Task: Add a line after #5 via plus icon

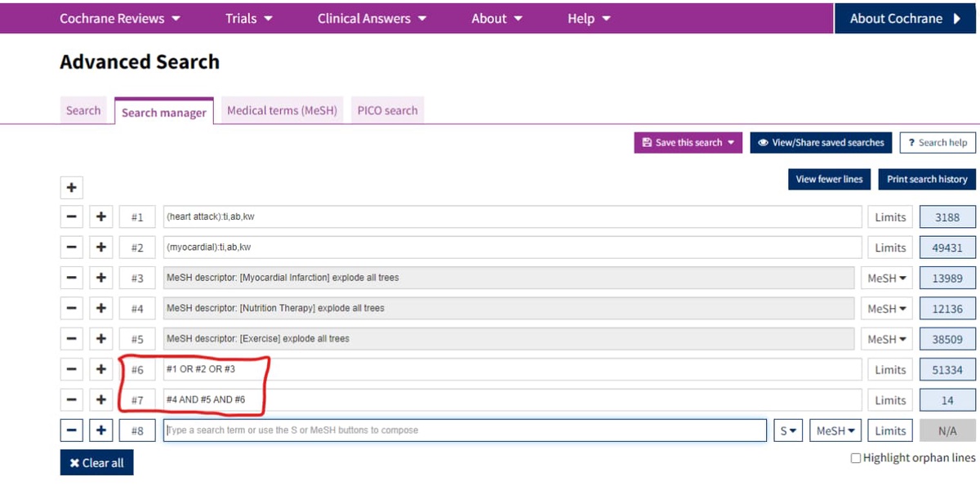Action: tap(100, 339)
